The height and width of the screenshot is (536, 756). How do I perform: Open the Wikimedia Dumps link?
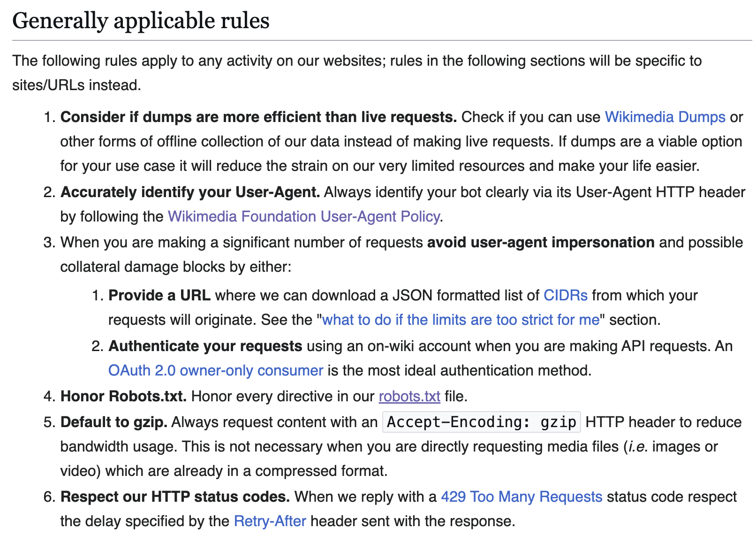665,117
